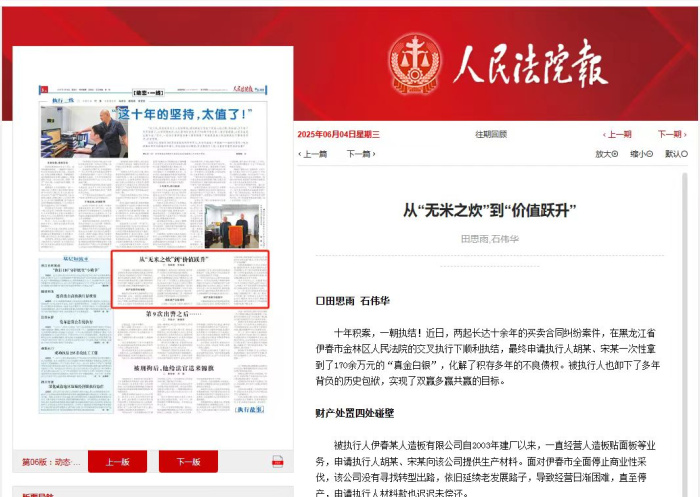Click the date 2025年06月04日星期三
700x497 pixels.
point(338,134)
